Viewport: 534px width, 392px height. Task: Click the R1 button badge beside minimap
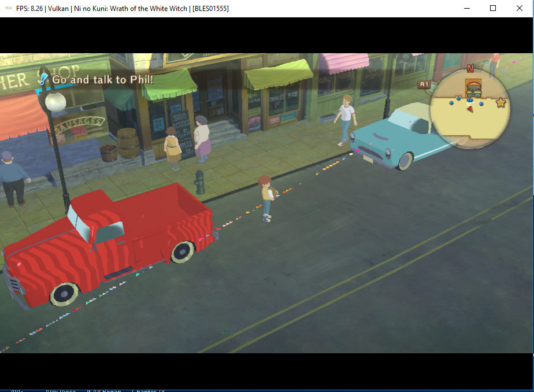click(424, 84)
